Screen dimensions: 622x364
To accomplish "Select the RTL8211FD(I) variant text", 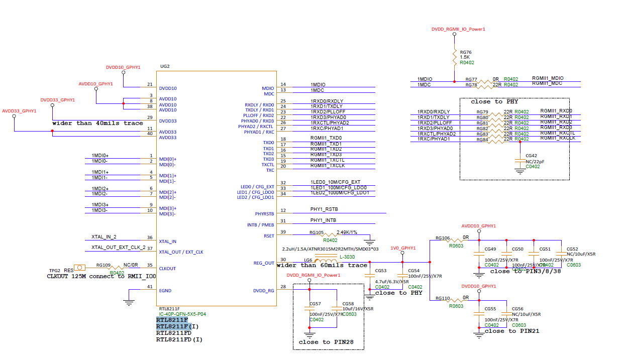I will pos(179,339).
